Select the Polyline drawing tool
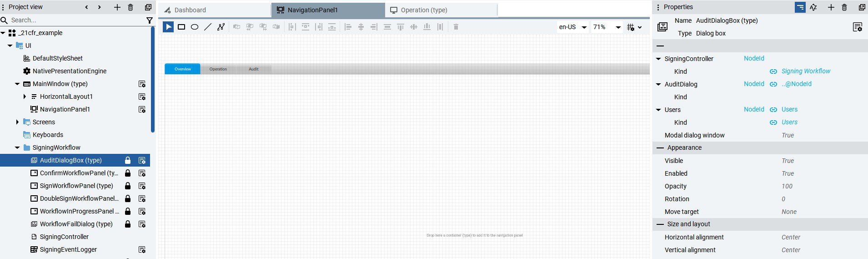 pyautogui.click(x=221, y=27)
